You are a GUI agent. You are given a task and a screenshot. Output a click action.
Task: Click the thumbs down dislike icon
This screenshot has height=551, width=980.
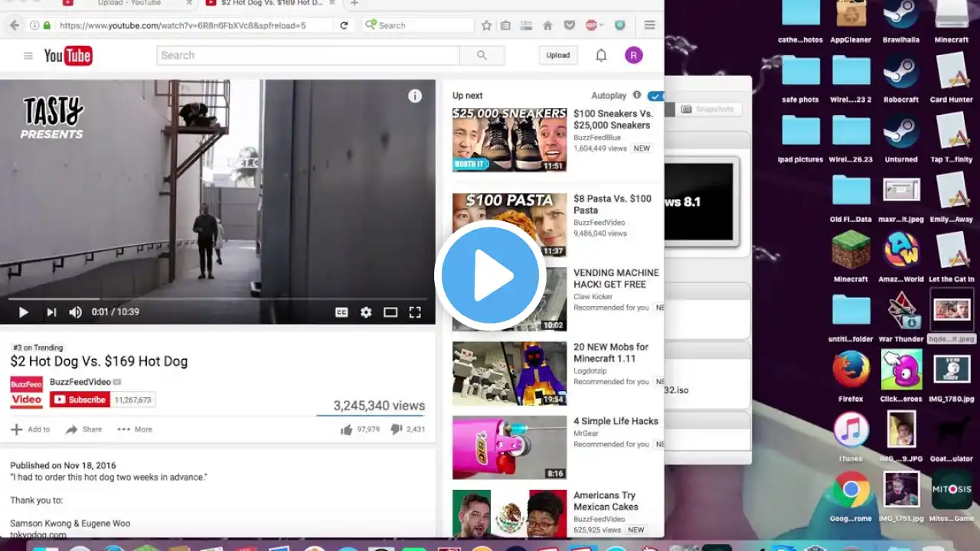(396, 429)
